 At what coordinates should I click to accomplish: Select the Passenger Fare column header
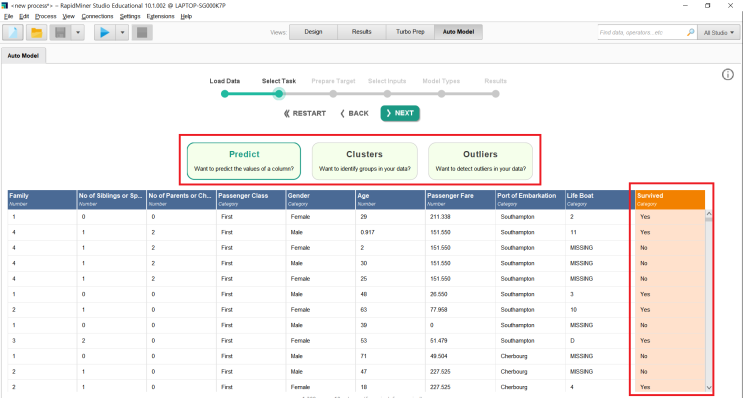460,199
